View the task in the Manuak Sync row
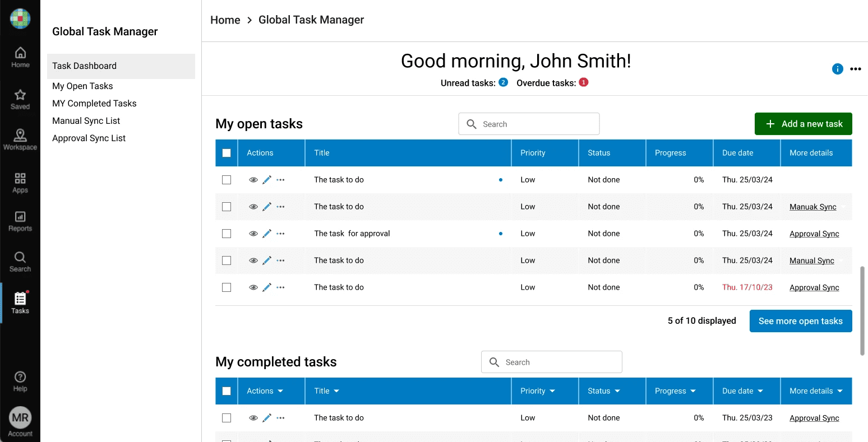Viewport: 868px width, 442px height. [253, 207]
